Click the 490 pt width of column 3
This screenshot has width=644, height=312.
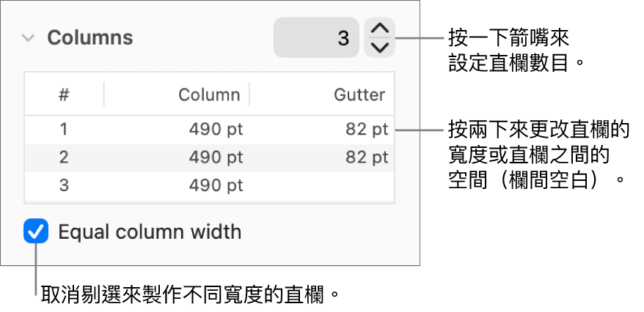click(216, 185)
